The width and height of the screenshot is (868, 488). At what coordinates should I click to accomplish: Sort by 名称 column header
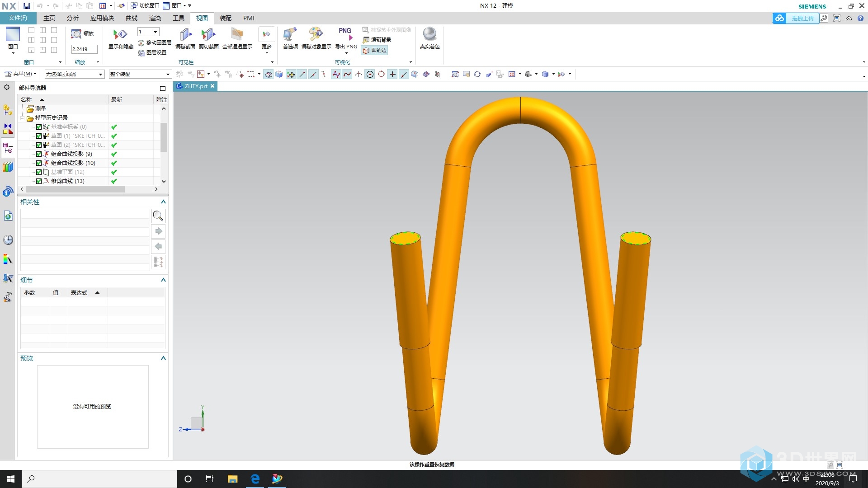point(63,99)
